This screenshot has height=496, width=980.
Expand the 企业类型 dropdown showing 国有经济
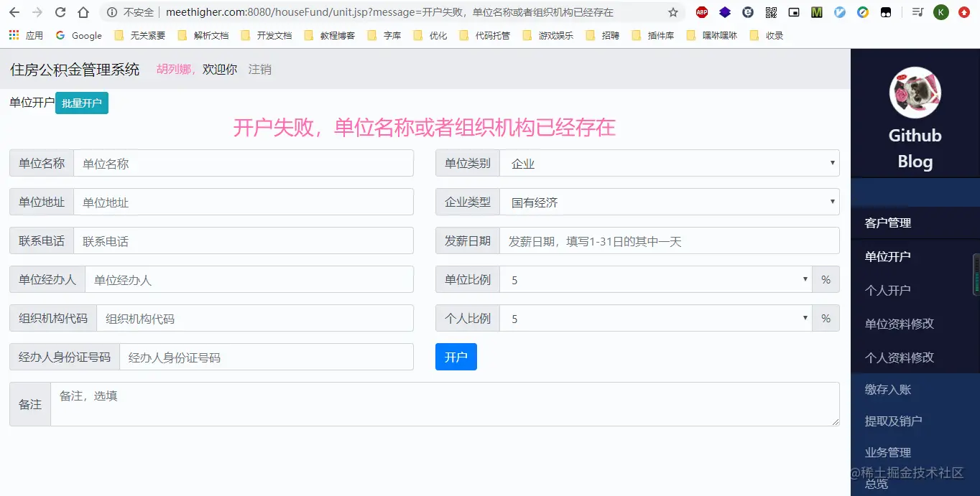[670, 202]
